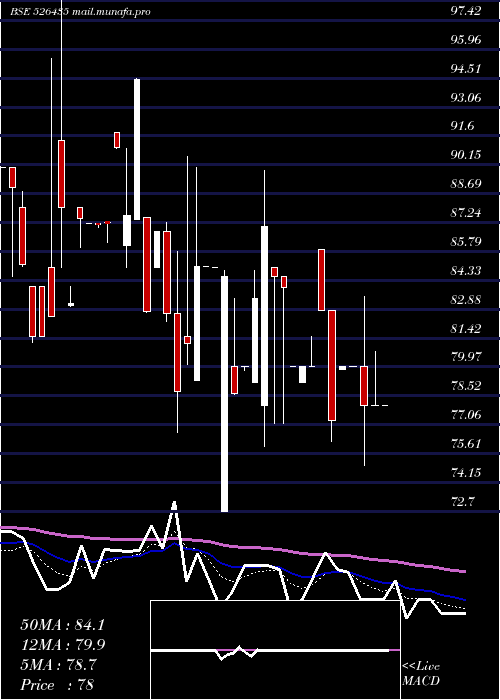Click the BSE 526435 mail.munafa.pro title

coord(80,12)
